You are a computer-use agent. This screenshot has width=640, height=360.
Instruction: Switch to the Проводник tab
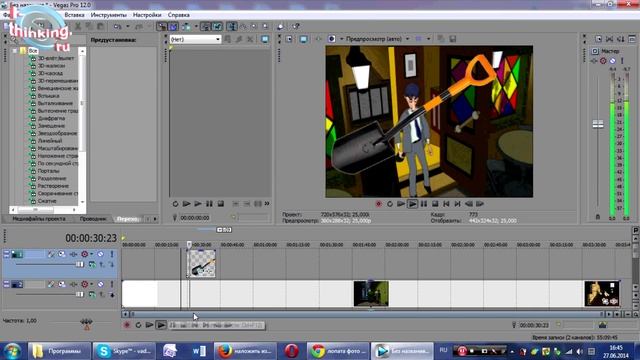(93, 219)
